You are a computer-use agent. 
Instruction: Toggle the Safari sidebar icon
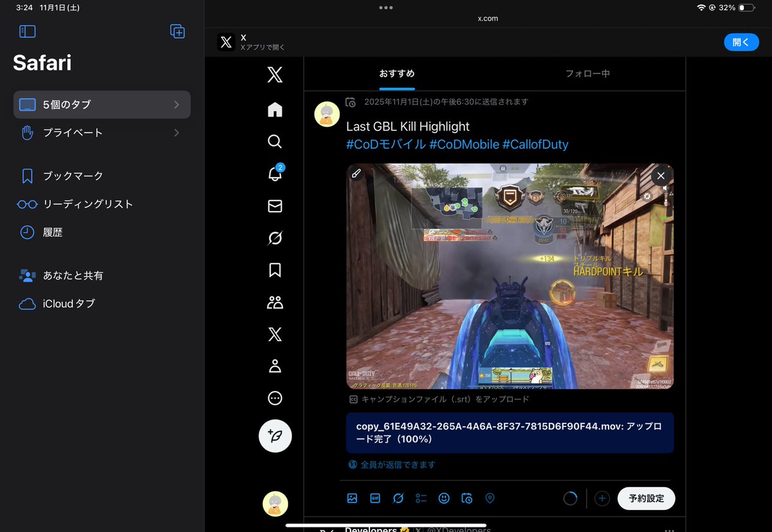[28, 31]
